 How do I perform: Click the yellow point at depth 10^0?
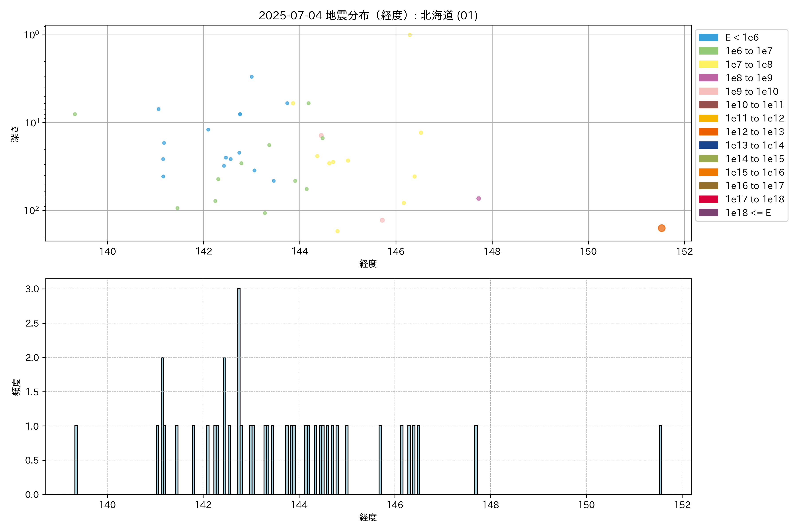[409, 35]
